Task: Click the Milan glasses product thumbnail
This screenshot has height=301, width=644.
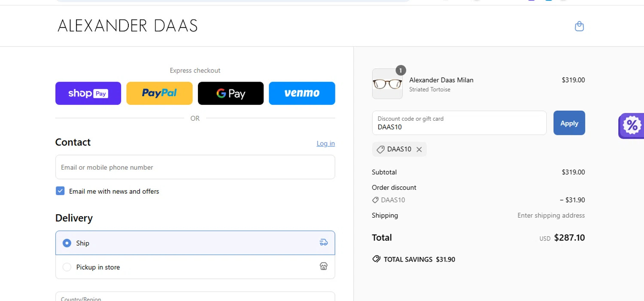Action: [x=387, y=84]
